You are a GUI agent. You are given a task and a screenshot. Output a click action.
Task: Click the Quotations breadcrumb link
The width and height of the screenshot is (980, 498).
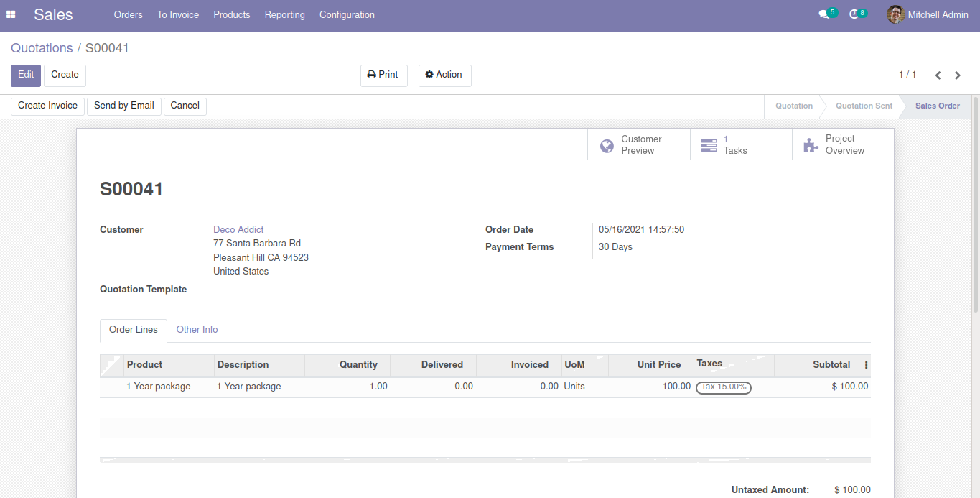(x=42, y=48)
